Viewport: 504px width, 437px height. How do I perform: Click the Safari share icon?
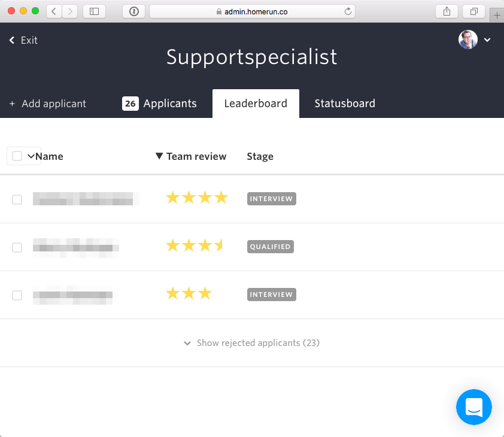[x=447, y=11]
